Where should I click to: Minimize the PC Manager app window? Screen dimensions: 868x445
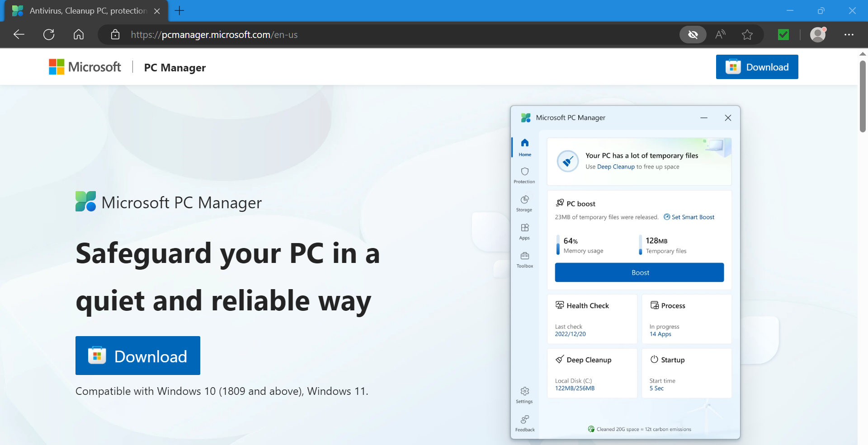coord(704,118)
